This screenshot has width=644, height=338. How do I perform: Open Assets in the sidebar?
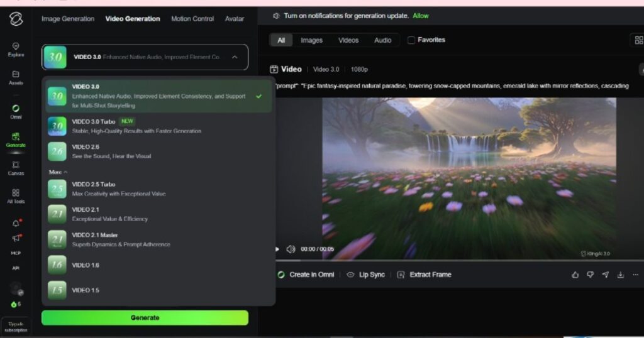coord(16,77)
